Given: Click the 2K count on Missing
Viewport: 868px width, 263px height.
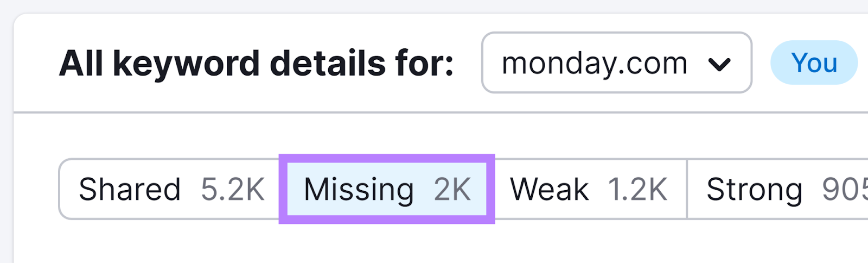Looking at the screenshot, I should (x=452, y=189).
